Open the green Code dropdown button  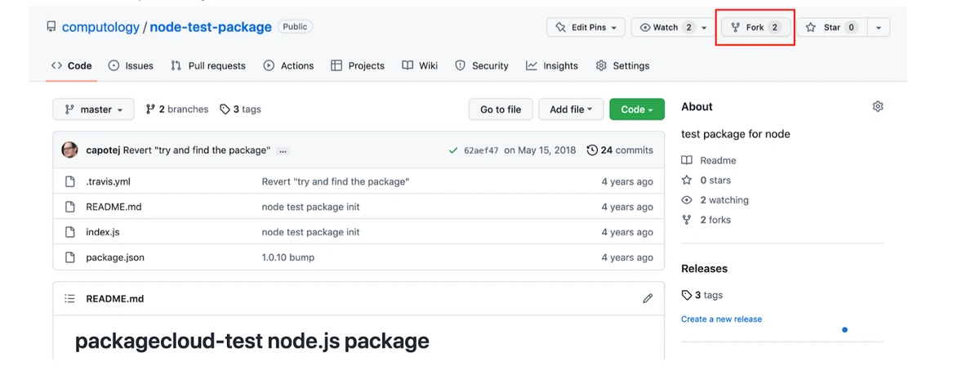(x=637, y=109)
